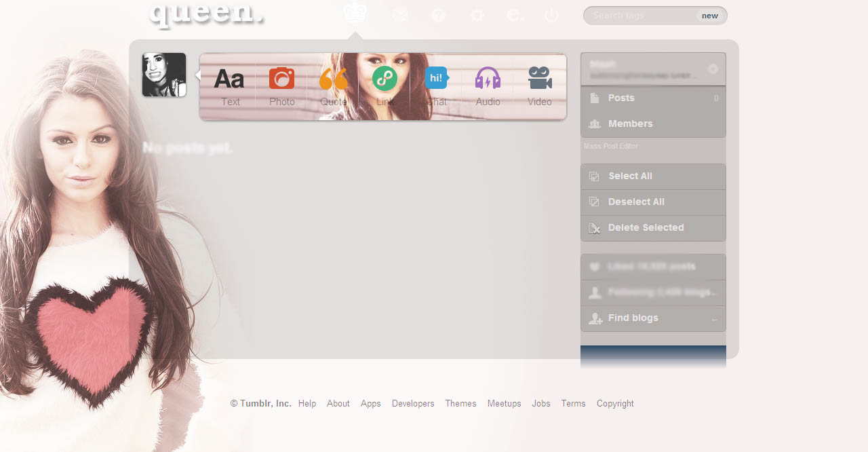Open the Themes footer link
Screen dimensions: 868x452
(x=461, y=404)
